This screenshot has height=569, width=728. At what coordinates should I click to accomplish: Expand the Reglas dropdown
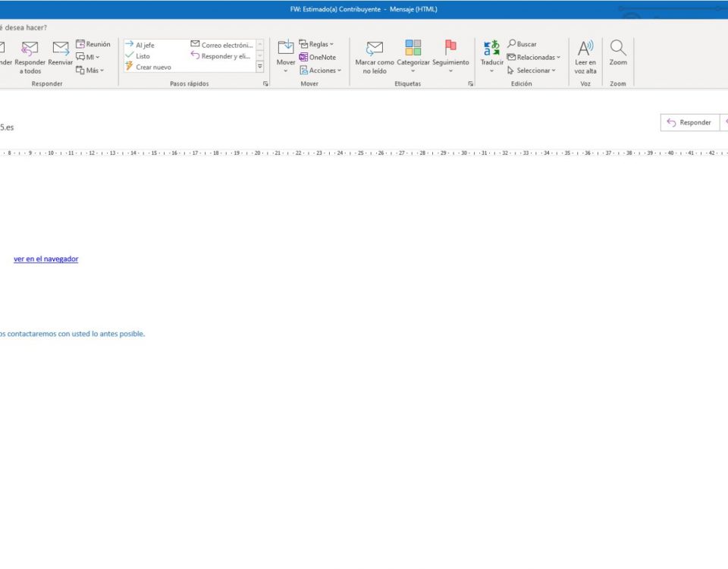[x=316, y=44]
